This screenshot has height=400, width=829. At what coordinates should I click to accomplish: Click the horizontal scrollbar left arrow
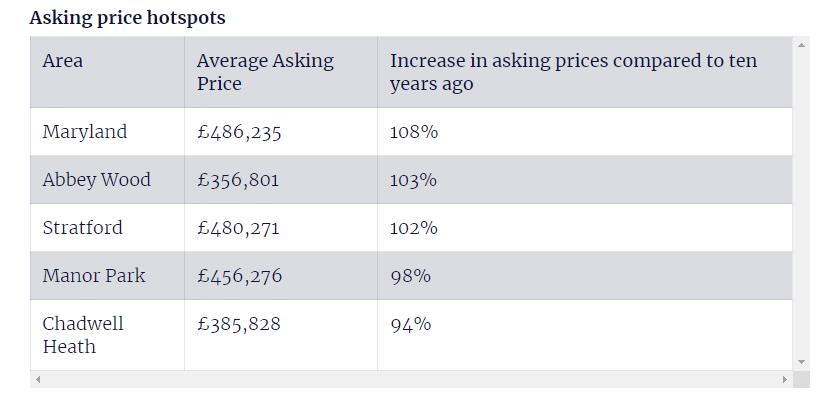click(38, 380)
